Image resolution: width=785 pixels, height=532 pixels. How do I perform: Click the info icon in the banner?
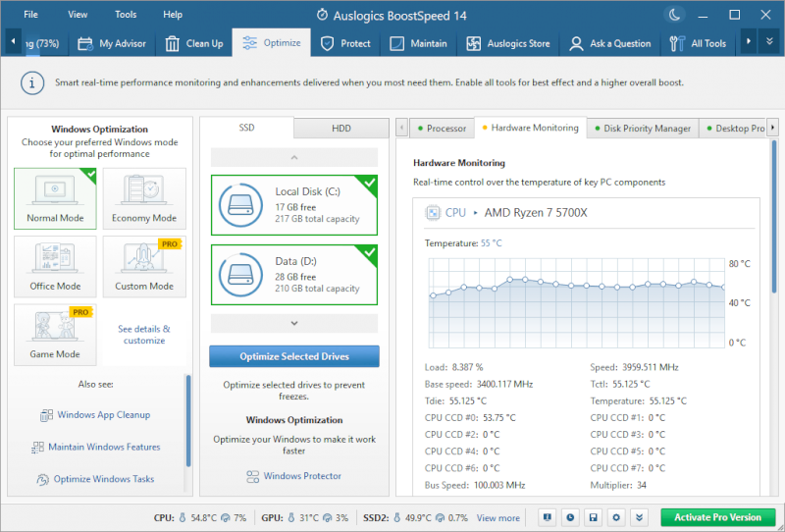coord(33,82)
